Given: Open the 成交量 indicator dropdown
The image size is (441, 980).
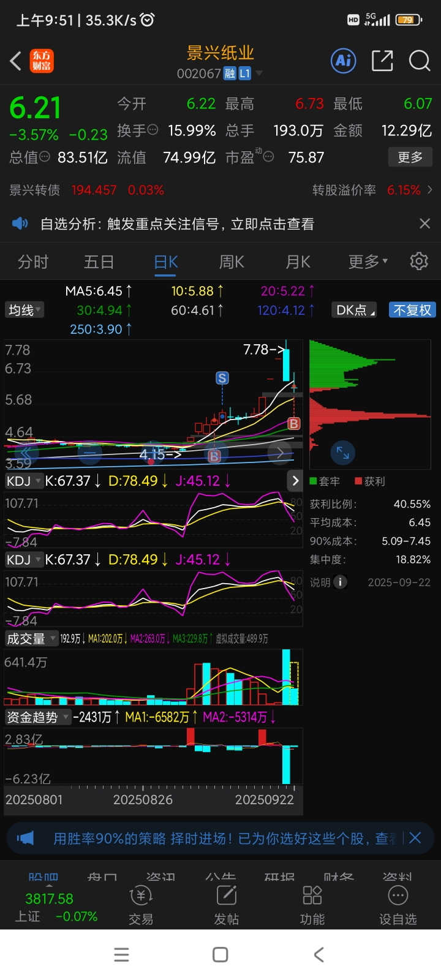Looking at the screenshot, I should pos(31,639).
